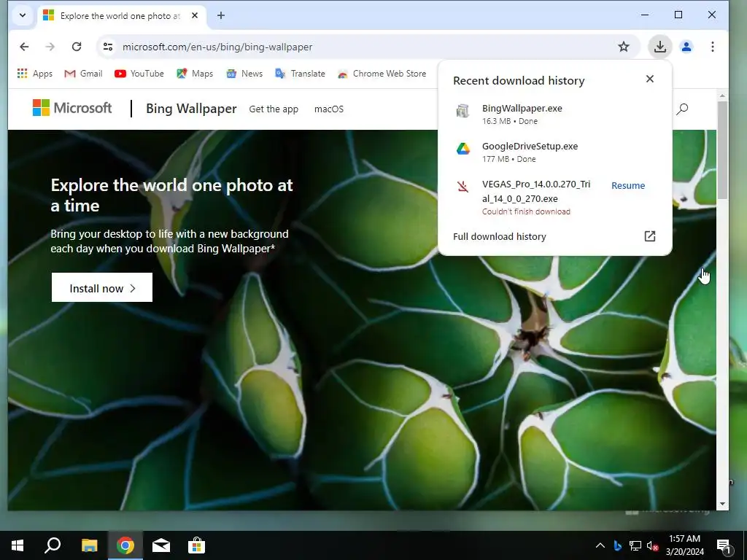Click the Install now button
The image size is (747, 560).
(102, 287)
